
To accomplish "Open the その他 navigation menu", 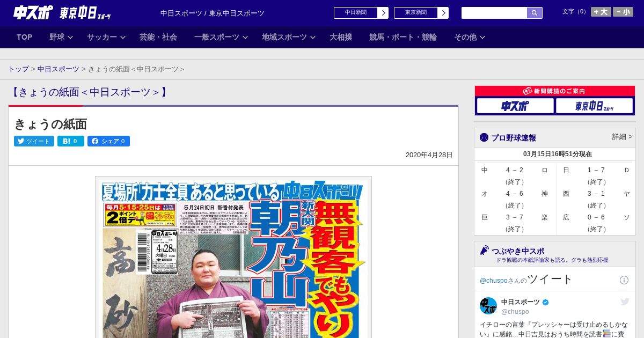I will click(x=465, y=37).
